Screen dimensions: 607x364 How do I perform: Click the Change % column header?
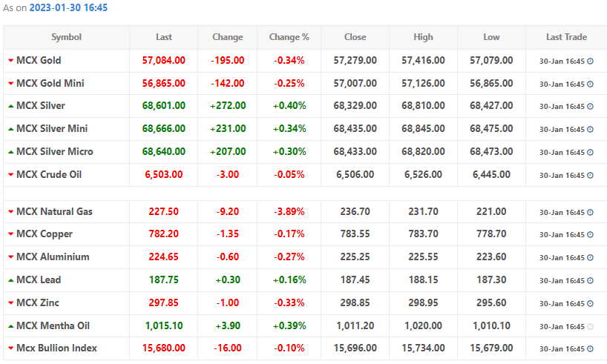[x=289, y=37]
